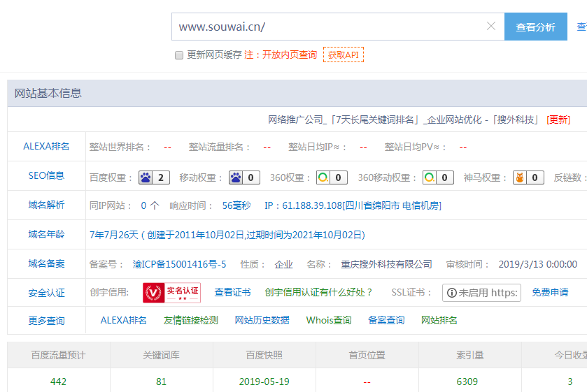Open ALEXA排名 in the 更多查询 row
Image resolution: width=587 pixels, height=392 pixels.
coord(124,320)
